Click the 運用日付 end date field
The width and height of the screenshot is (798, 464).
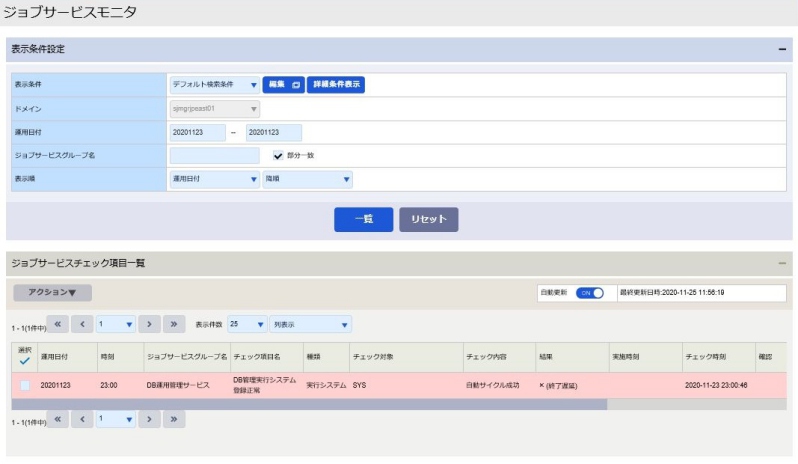(x=274, y=132)
